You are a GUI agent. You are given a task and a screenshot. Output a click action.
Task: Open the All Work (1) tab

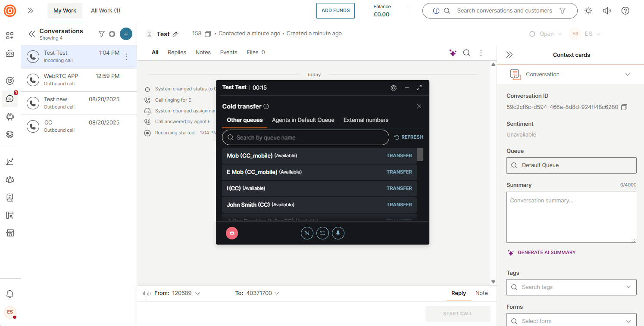(106, 11)
